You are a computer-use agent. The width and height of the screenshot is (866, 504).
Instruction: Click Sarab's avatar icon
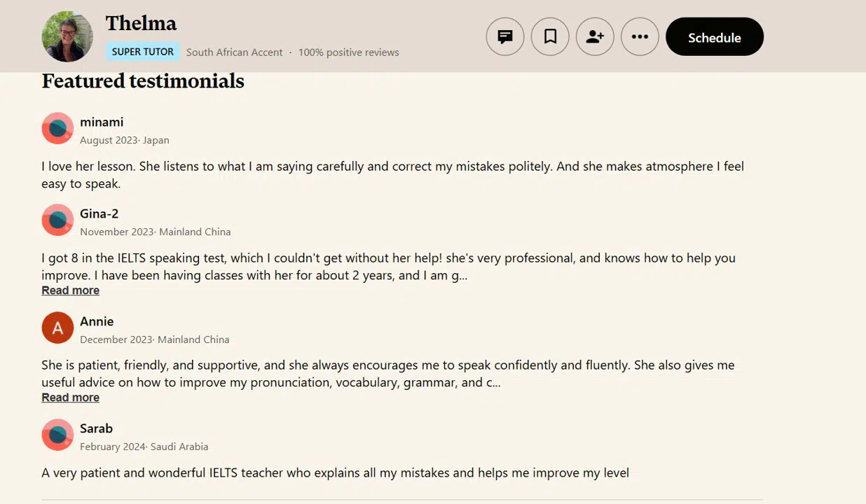pos(57,435)
